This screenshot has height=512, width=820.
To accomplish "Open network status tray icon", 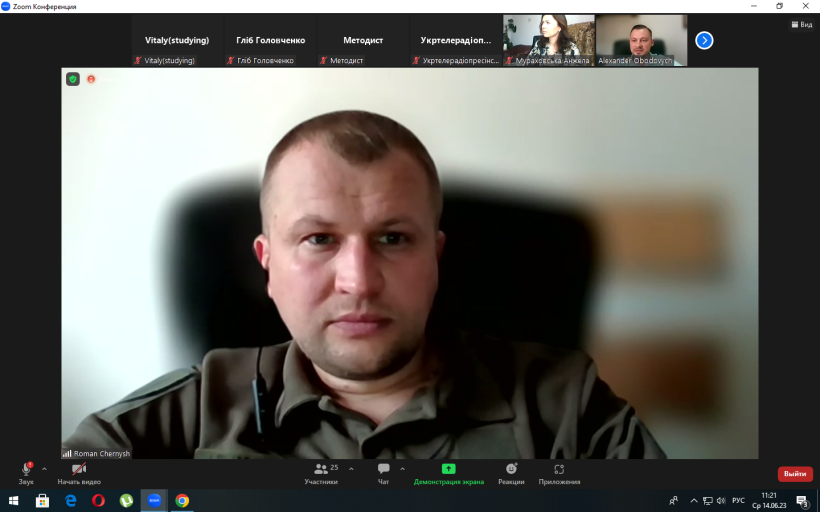I will [708, 500].
